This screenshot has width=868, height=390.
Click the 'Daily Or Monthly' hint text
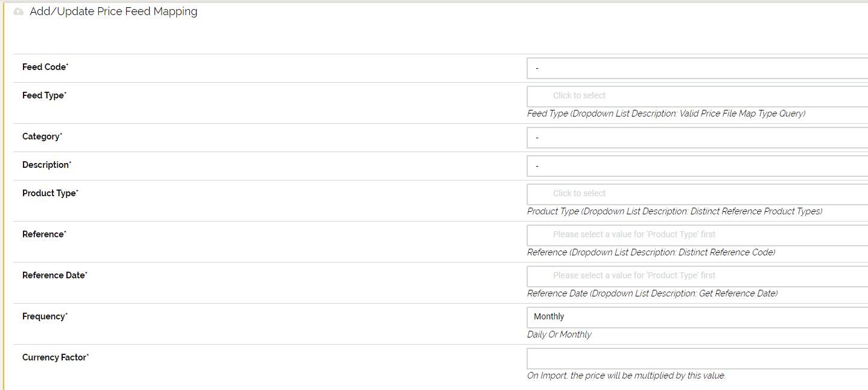pyautogui.click(x=559, y=334)
